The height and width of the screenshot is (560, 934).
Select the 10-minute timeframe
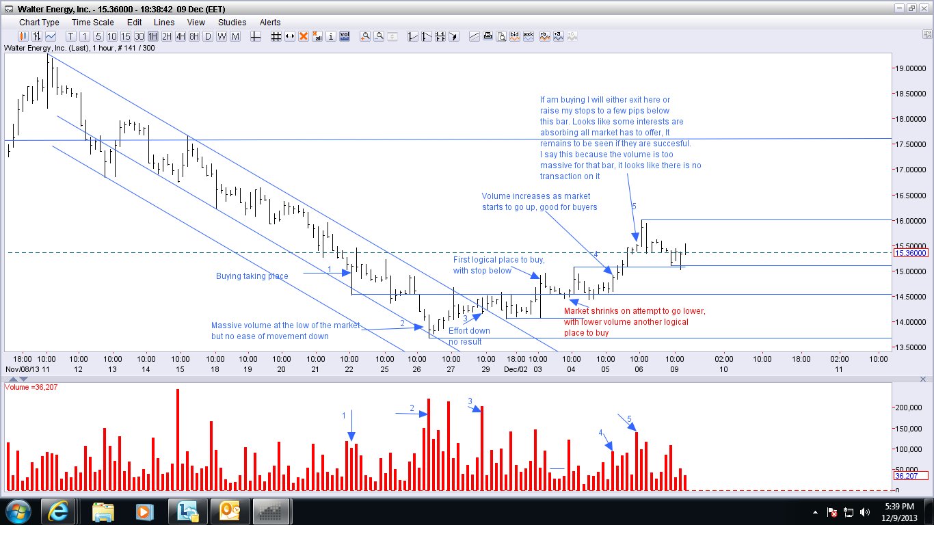[111, 36]
